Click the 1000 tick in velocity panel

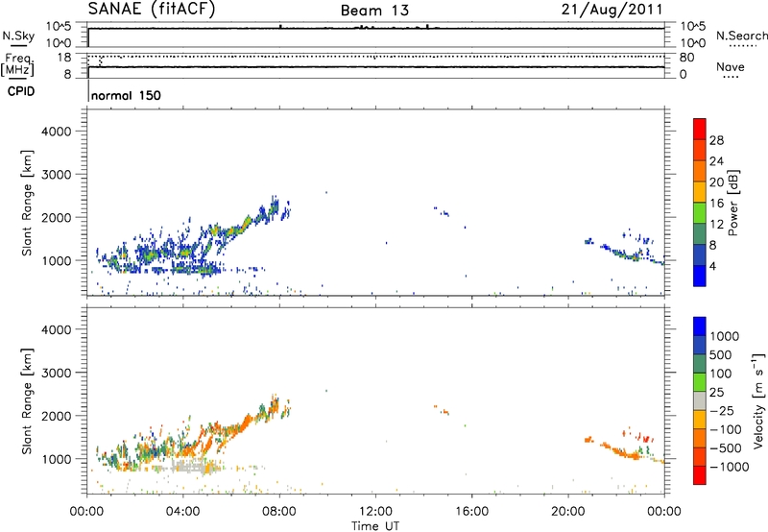(x=57, y=459)
